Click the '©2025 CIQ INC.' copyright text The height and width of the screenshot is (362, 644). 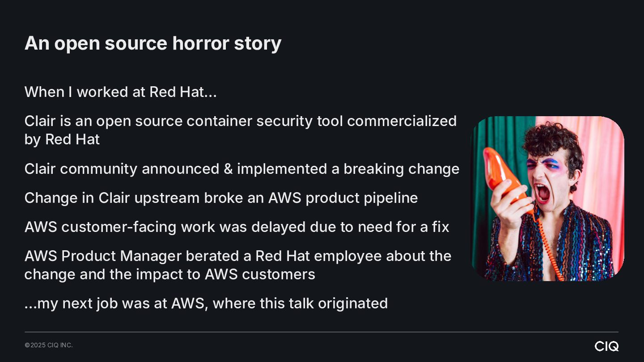pos(49,345)
